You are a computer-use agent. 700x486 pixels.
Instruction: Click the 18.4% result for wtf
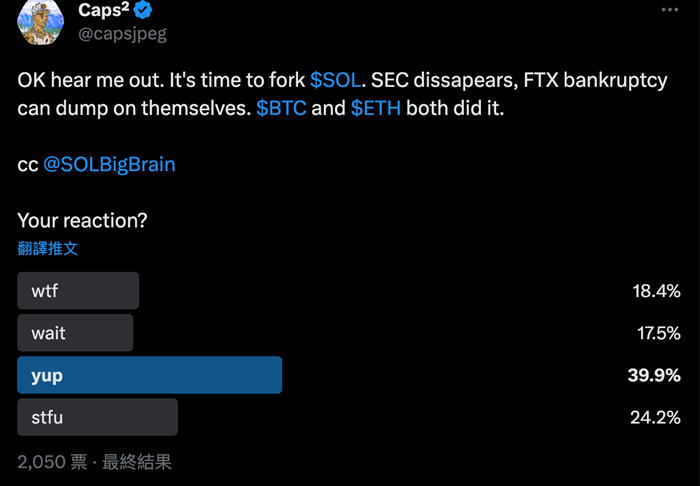(x=656, y=291)
